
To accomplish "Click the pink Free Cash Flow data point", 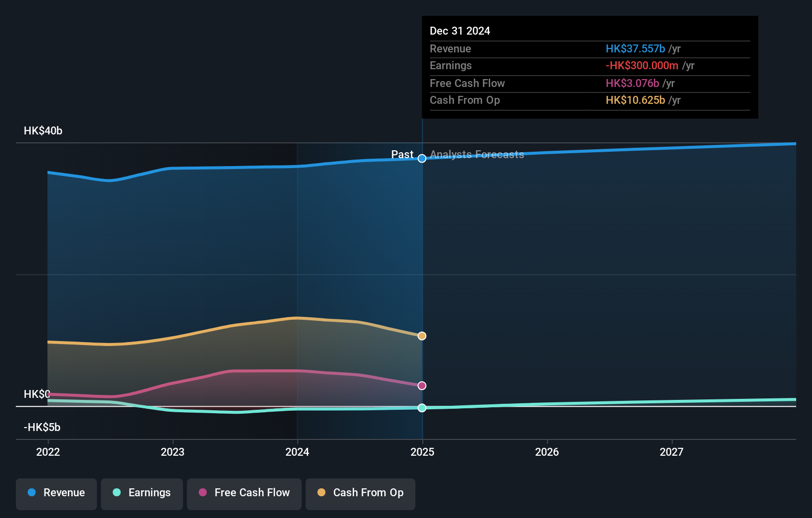I will (422, 386).
